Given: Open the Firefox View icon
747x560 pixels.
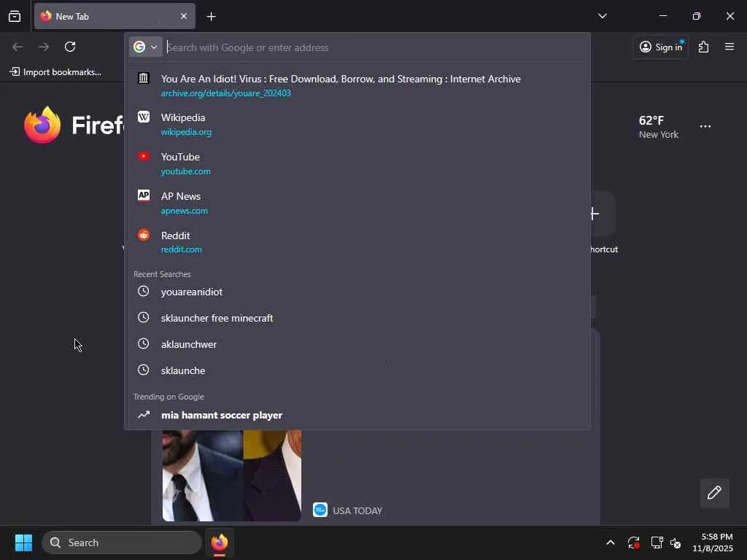Looking at the screenshot, I should tap(15, 17).
